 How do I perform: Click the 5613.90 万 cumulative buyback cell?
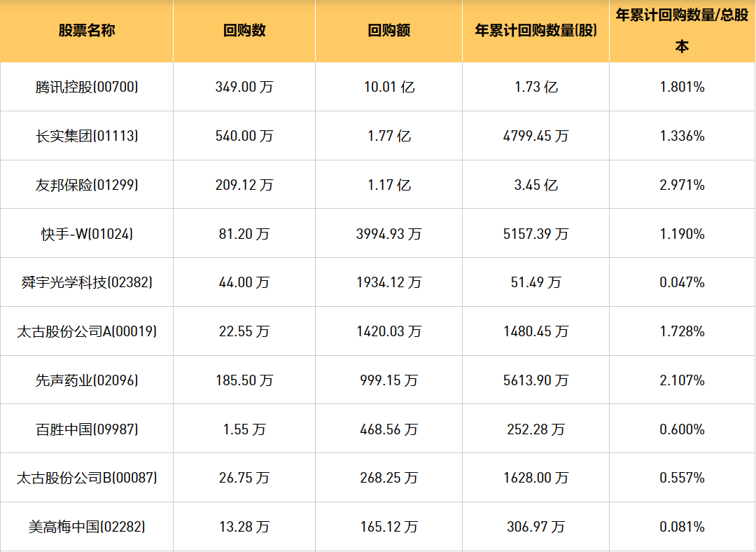tap(535, 380)
